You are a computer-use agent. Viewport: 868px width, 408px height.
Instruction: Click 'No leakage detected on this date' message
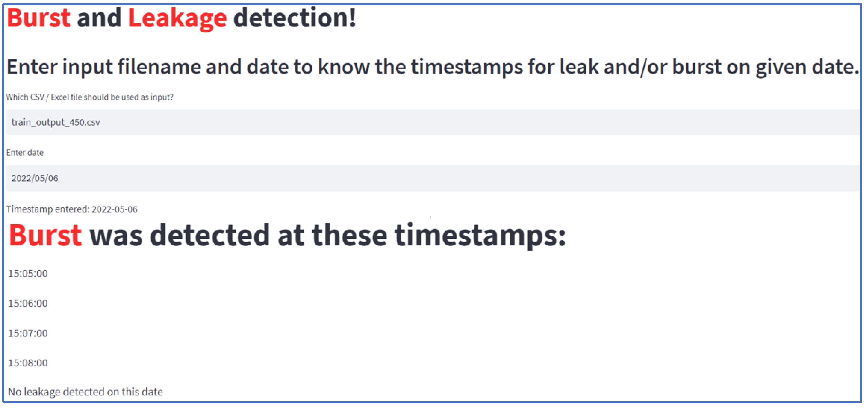click(x=86, y=392)
